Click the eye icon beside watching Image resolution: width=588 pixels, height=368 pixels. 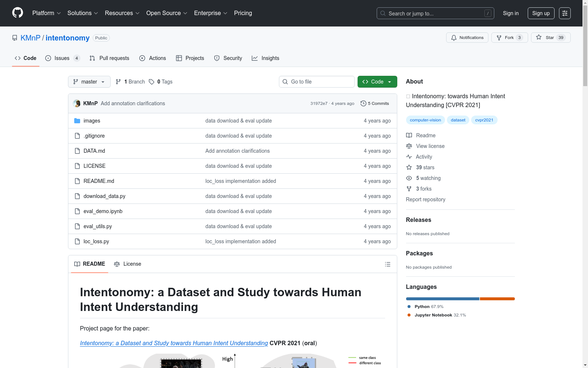(409, 178)
